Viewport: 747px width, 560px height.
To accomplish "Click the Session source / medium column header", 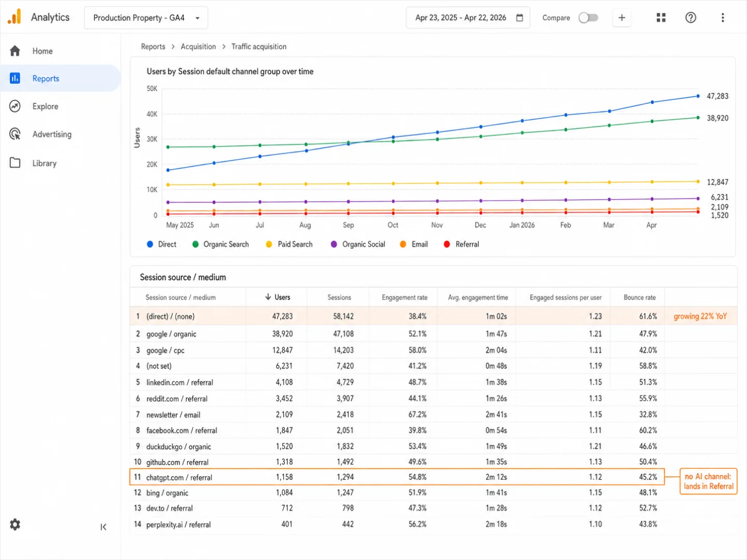I will tap(181, 297).
